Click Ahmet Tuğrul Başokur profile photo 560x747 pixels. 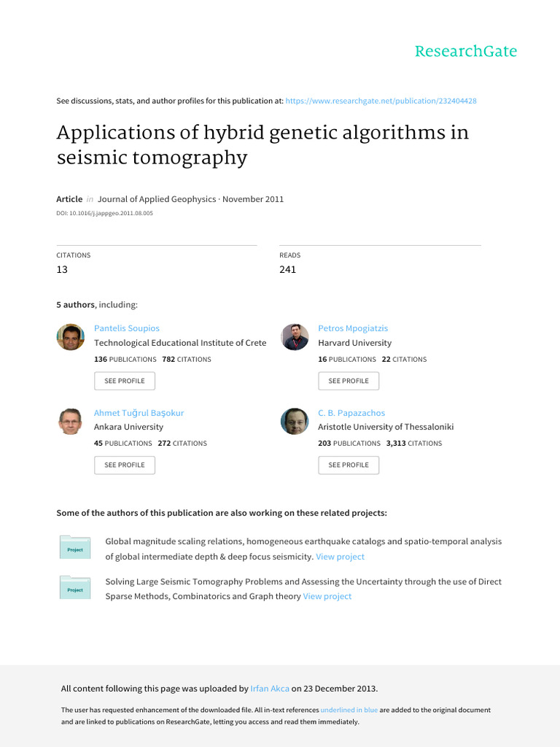click(71, 421)
